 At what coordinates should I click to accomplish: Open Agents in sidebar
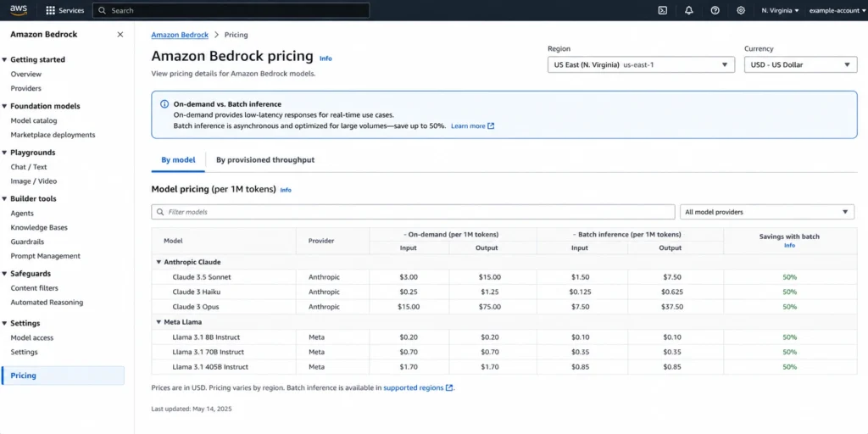click(22, 214)
